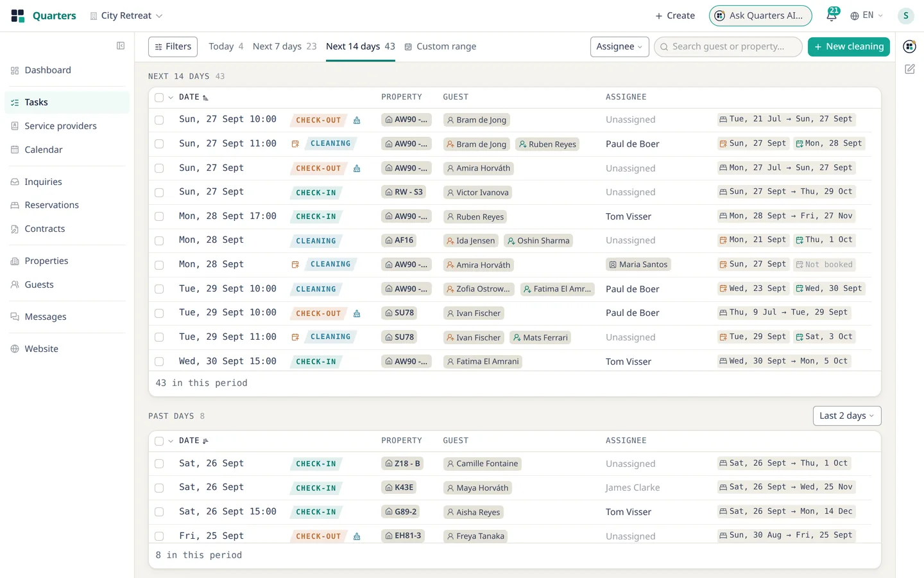Click the Service providers sidebar icon

pos(15,126)
